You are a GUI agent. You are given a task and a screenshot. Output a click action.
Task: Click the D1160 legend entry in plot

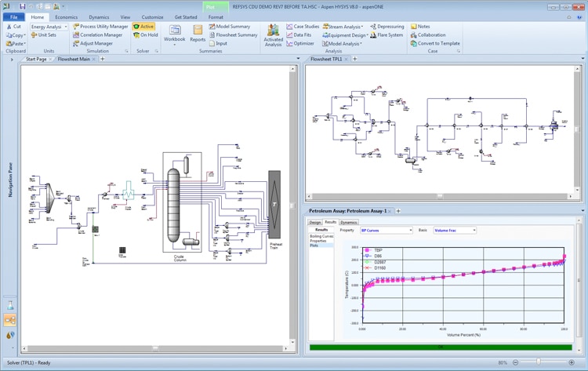coord(376,268)
